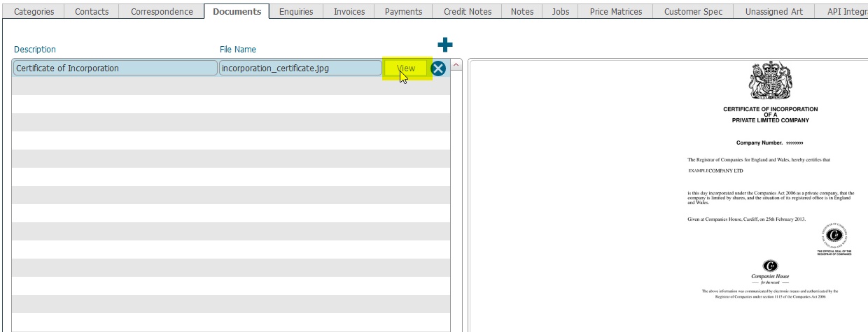Go to the Correspondence tab
This screenshot has width=868, height=332.
[x=162, y=11]
